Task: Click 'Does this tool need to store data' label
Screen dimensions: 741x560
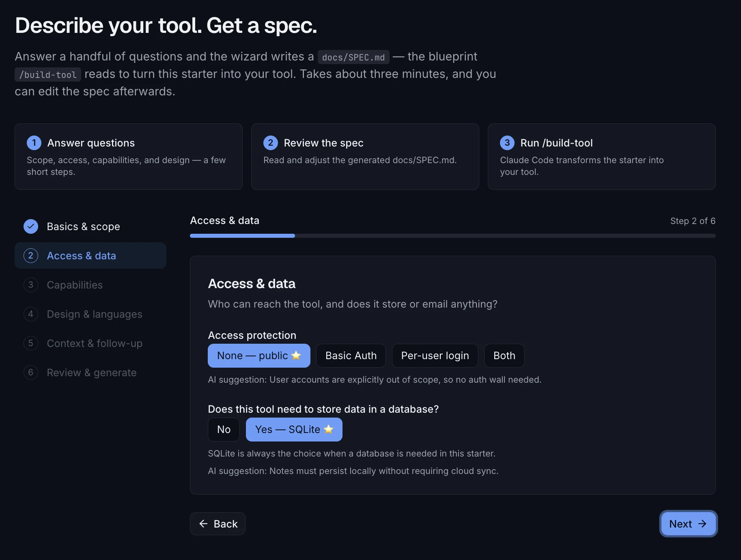Action: [323, 409]
